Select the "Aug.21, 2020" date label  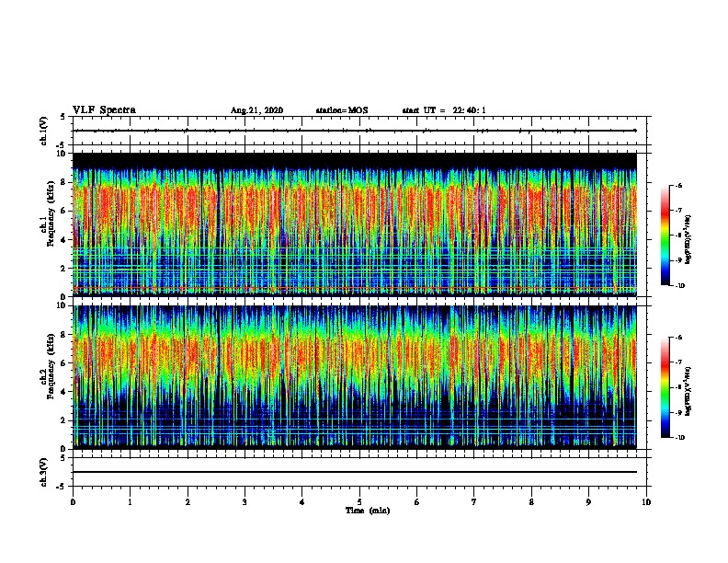(256, 110)
